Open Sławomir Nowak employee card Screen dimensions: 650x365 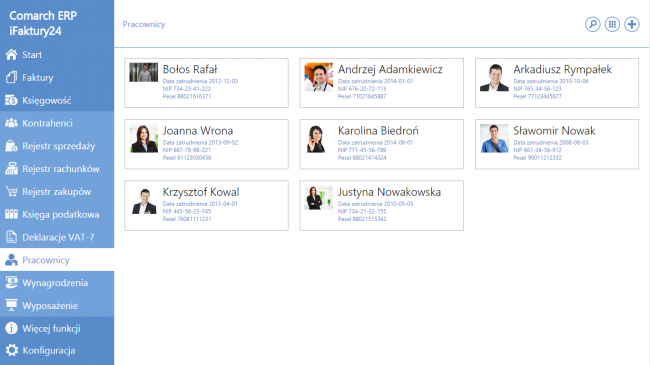[x=557, y=144]
